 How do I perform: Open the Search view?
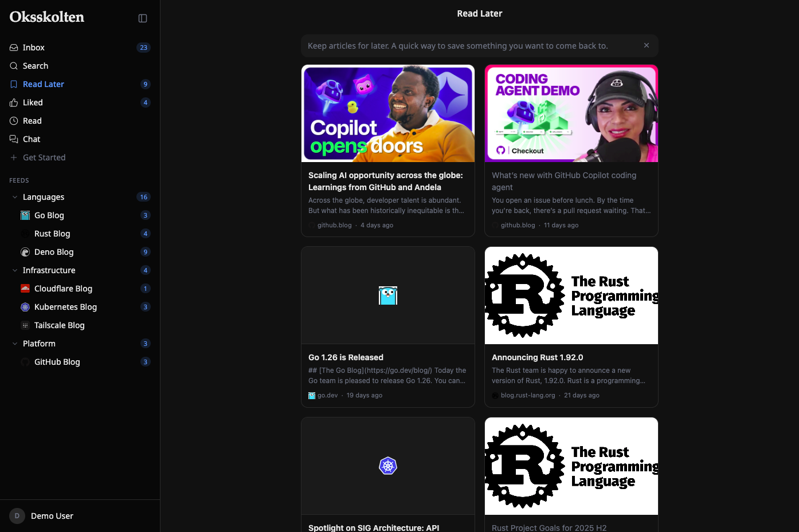pyautogui.click(x=80, y=66)
